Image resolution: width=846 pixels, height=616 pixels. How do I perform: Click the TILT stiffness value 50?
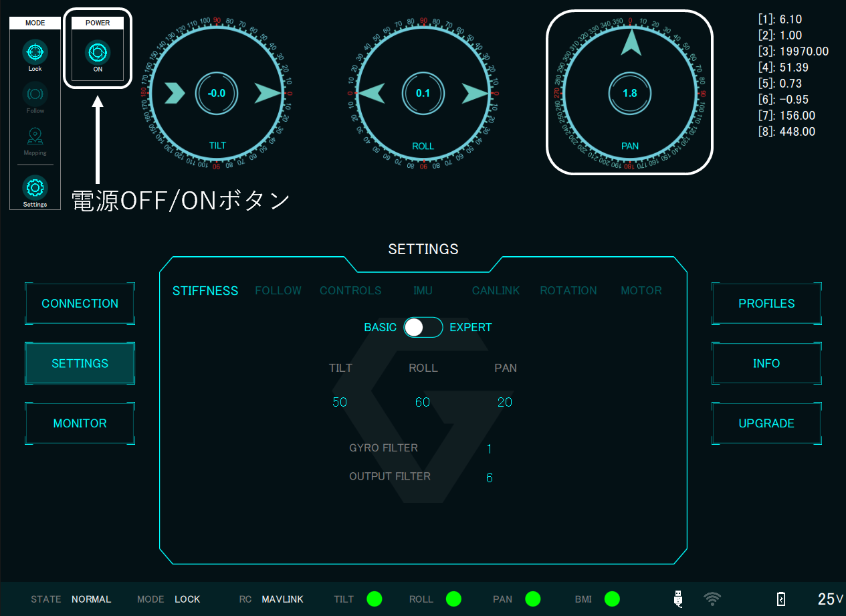point(340,402)
